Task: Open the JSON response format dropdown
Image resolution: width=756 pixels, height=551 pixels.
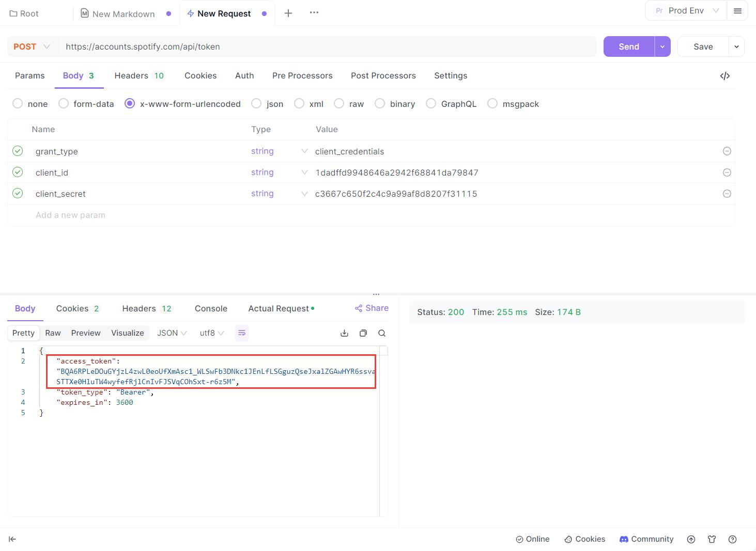Action: (172, 333)
